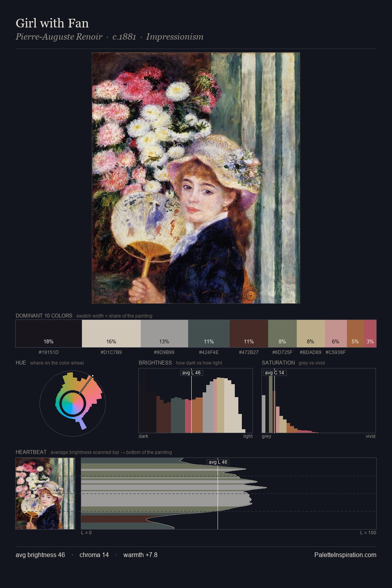
Task: Open the small painting thumbnail beside heartbeat
Action: [x=45, y=494]
